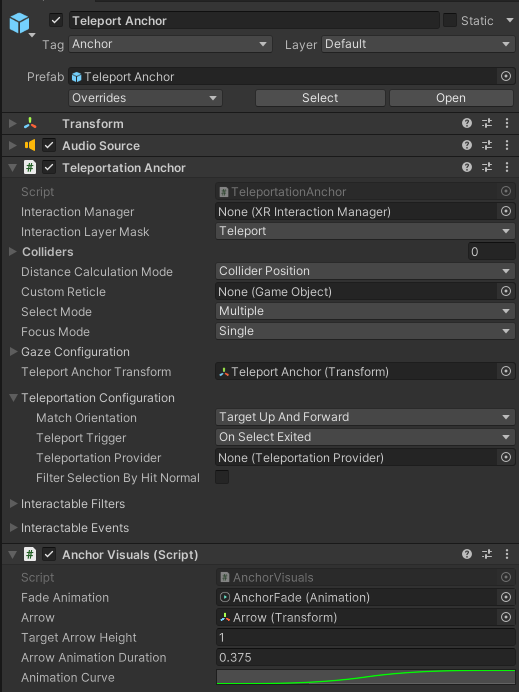Expand the Audio Source component
This screenshot has width=519, height=692.
pos(13,145)
